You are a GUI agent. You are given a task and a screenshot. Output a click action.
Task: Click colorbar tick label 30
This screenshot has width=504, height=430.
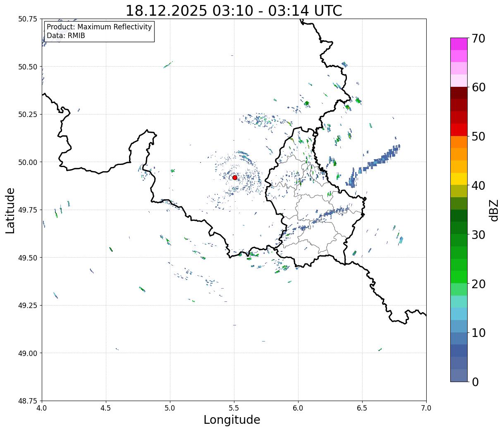click(478, 234)
